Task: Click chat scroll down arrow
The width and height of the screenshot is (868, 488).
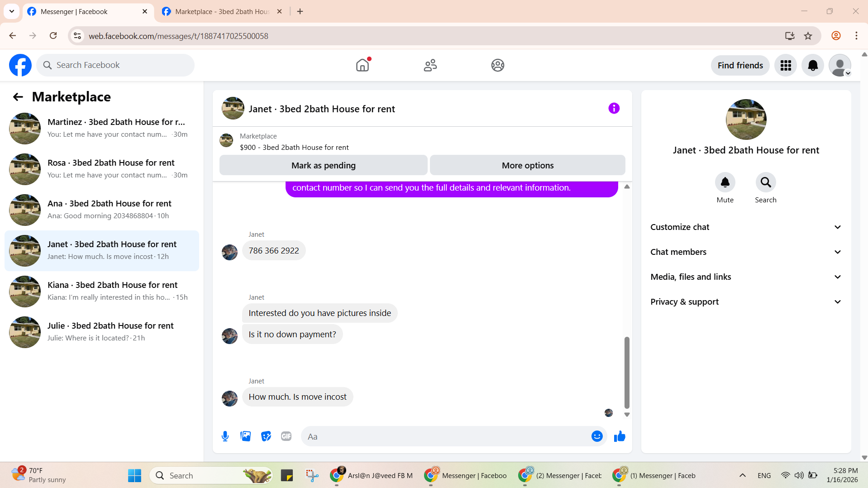Action: [x=627, y=414]
